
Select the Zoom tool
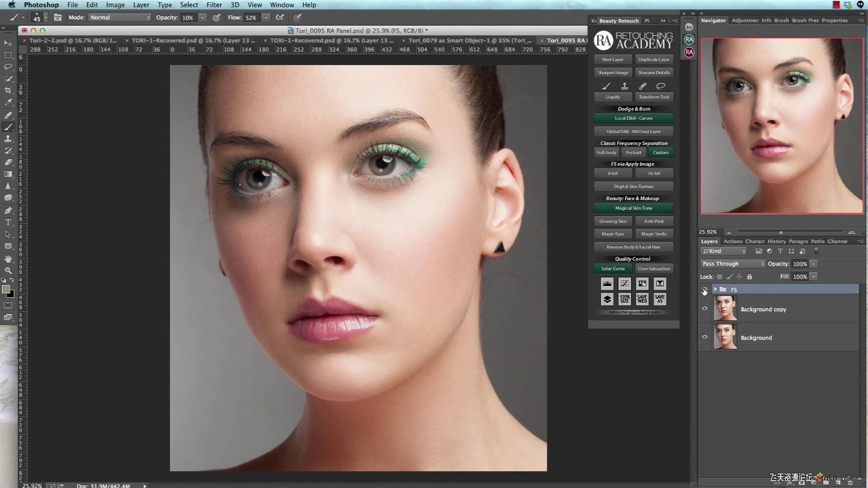pyautogui.click(x=8, y=270)
